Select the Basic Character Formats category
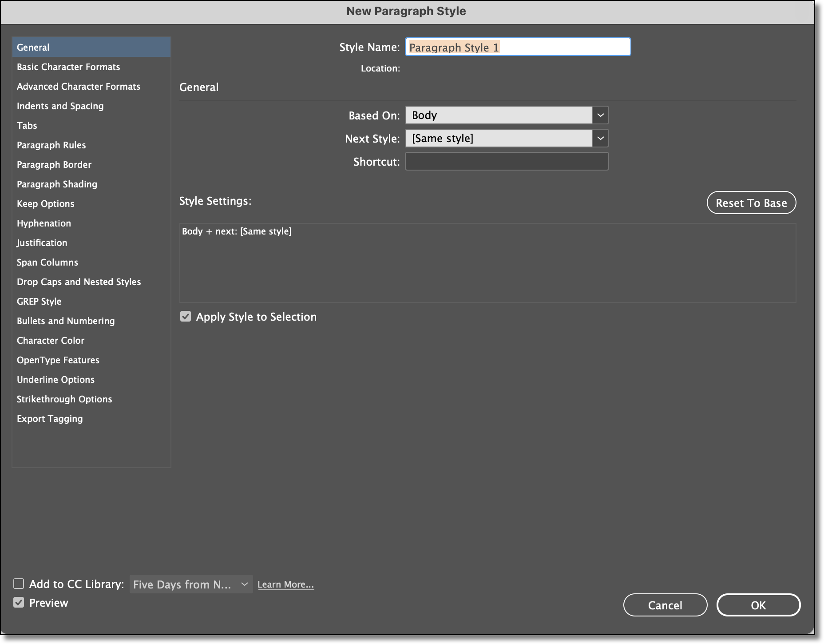 tap(68, 67)
